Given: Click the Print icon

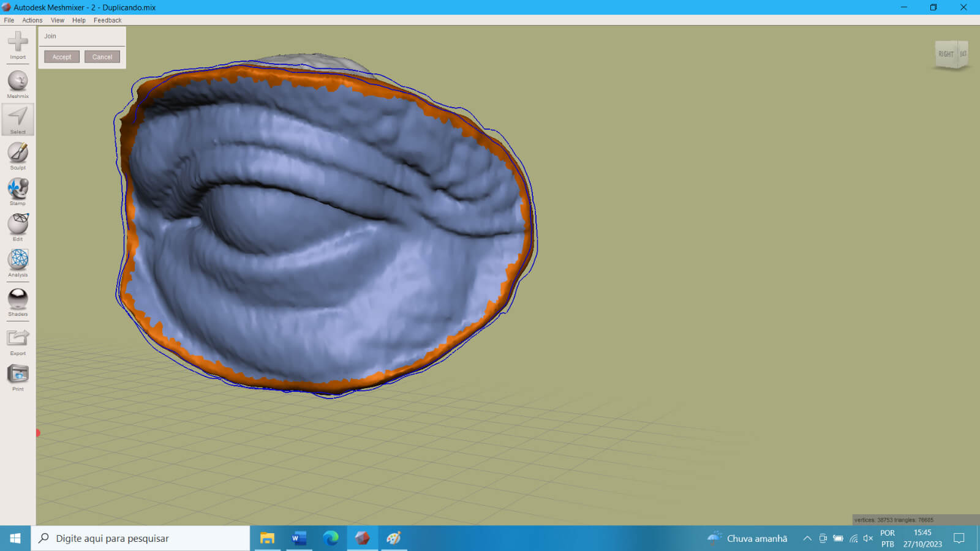Looking at the screenshot, I should (18, 377).
